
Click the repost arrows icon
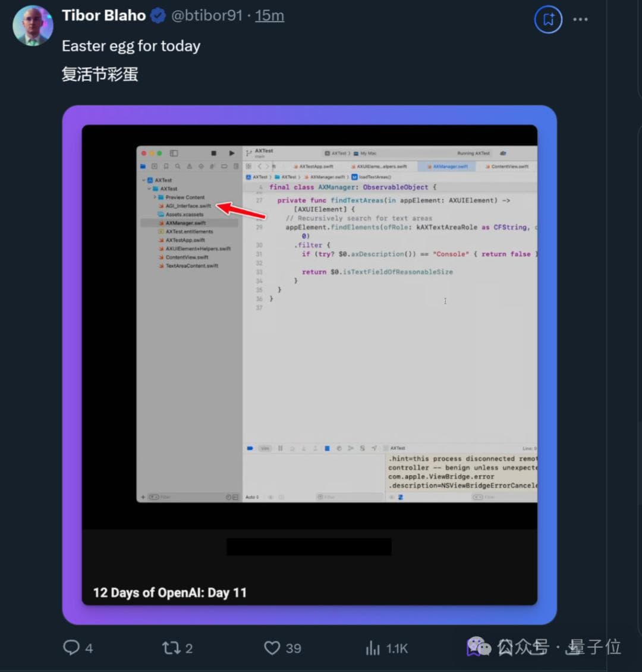[x=171, y=647]
